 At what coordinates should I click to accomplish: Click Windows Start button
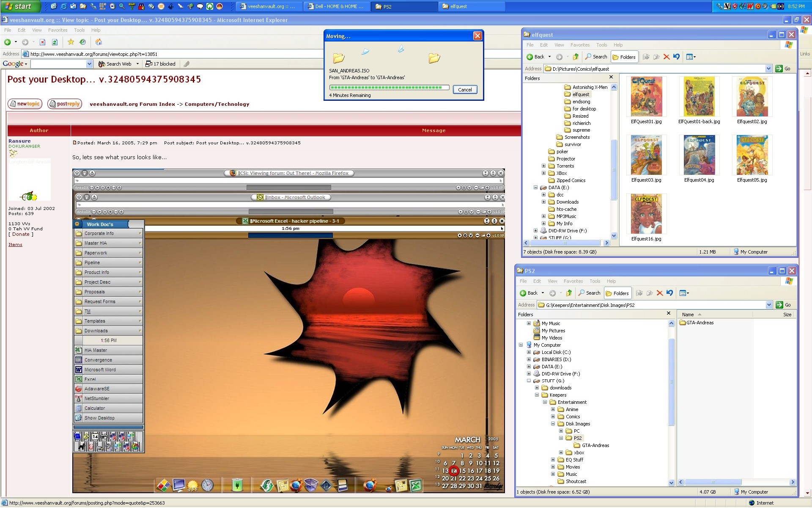click(20, 6)
